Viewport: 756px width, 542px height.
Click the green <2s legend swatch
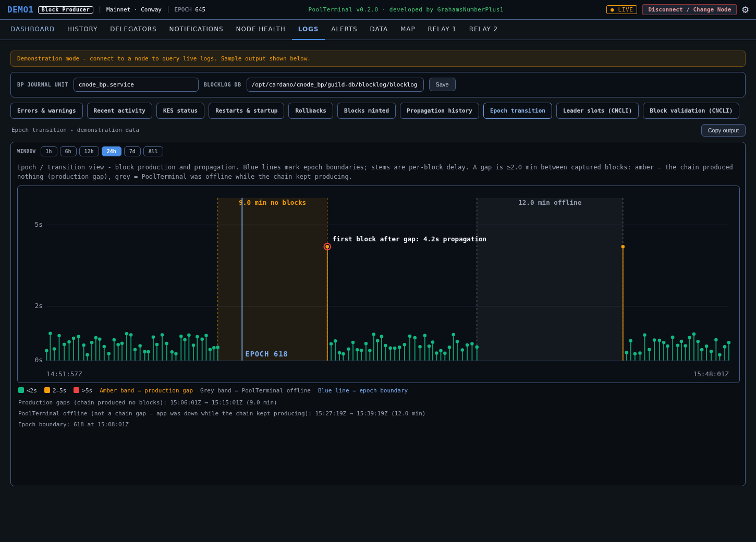(21, 390)
